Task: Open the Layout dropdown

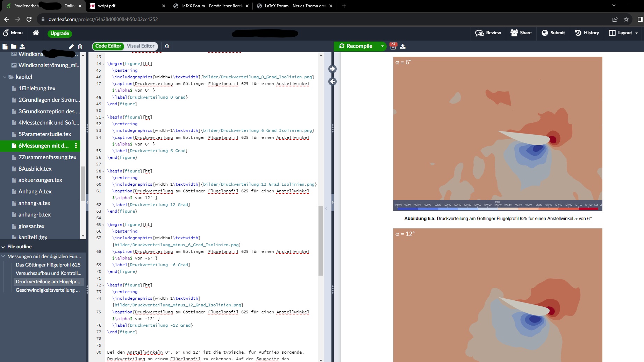Action: click(624, 33)
